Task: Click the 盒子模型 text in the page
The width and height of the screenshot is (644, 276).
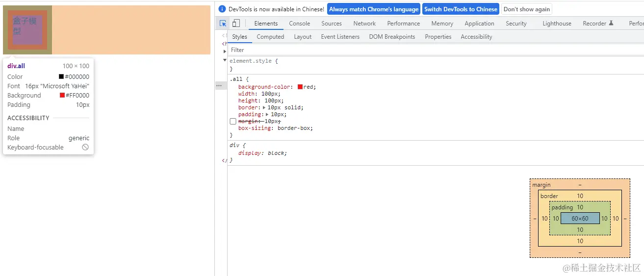Action: coord(25,25)
